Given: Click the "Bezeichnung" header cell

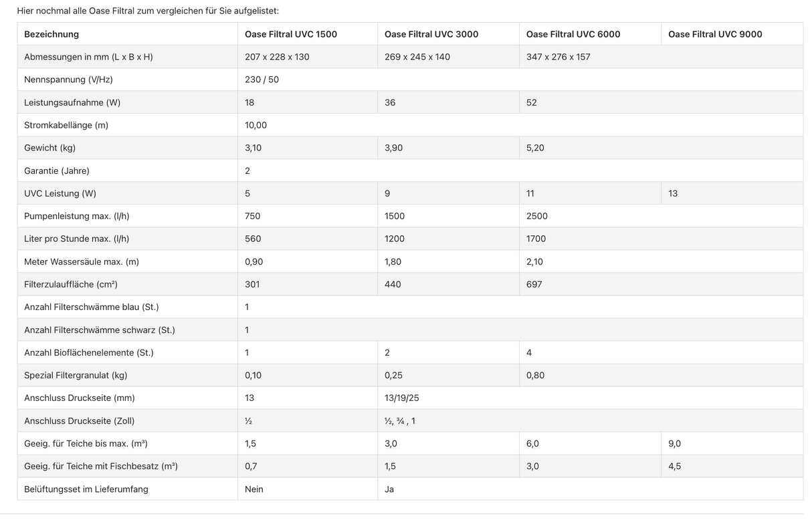Looking at the screenshot, I should [x=52, y=34].
